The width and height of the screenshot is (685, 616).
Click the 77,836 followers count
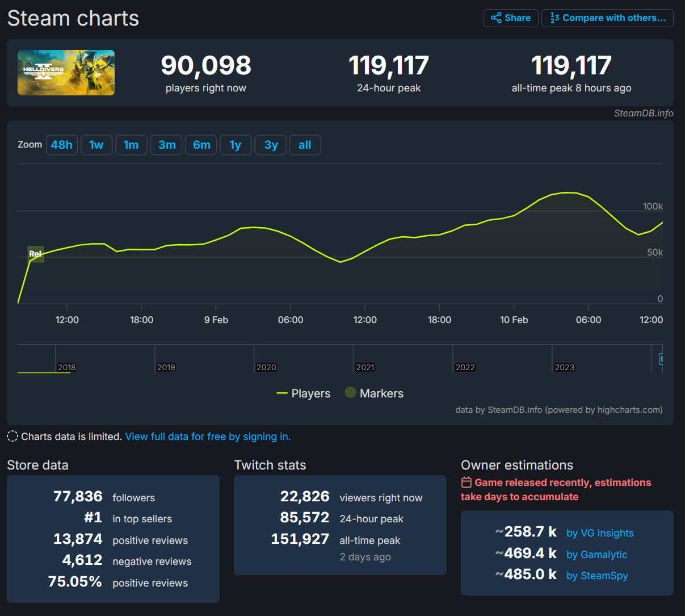(x=78, y=497)
